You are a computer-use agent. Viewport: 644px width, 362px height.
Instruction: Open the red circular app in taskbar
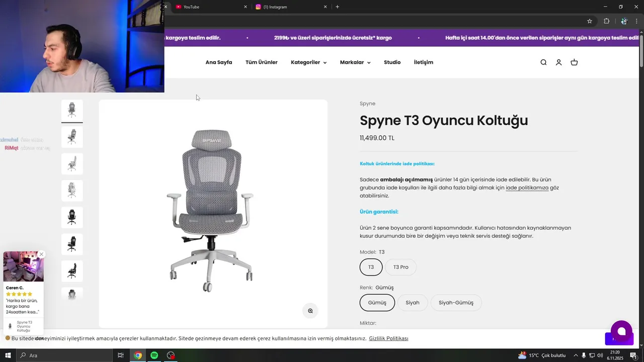click(x=171, y=355)
